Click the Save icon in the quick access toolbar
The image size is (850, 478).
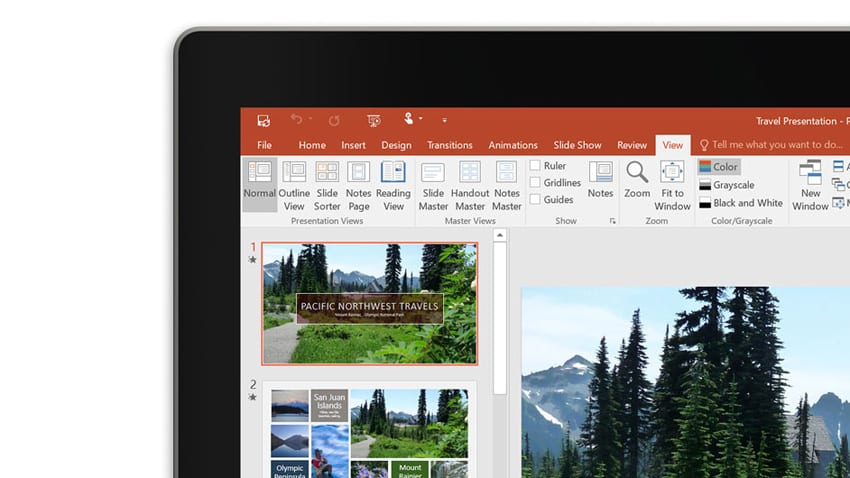[263, 120]
